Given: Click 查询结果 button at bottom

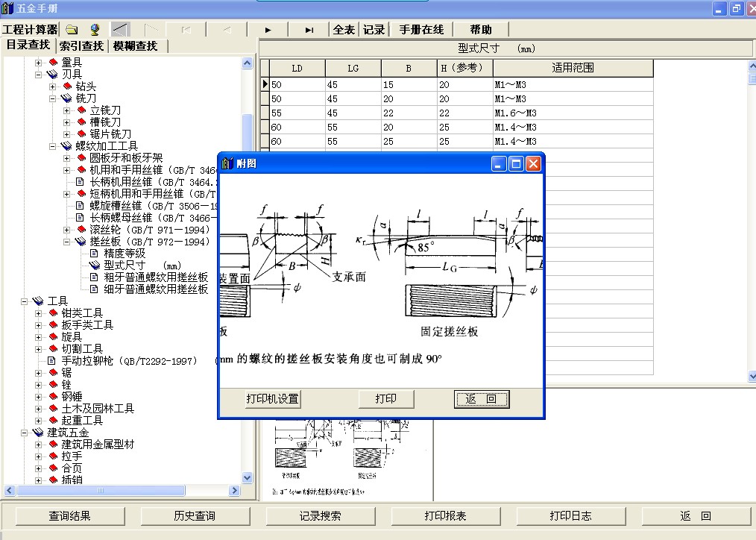Looking at the screenshot, I should click(70, 516).
